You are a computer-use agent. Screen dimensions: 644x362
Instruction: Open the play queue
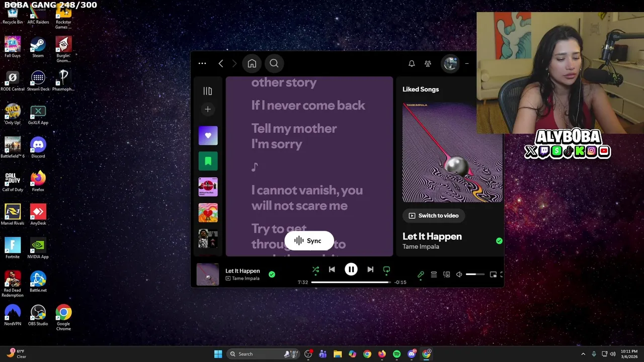click(434, 275)
